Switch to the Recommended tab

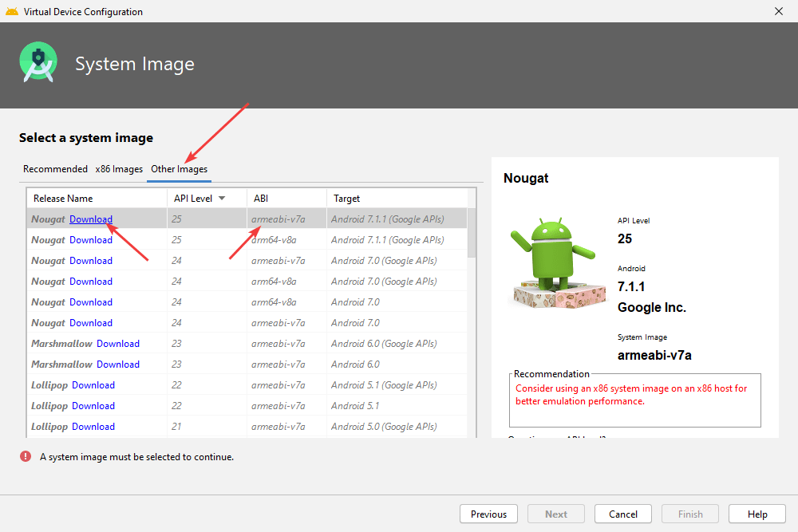point(55,169)
